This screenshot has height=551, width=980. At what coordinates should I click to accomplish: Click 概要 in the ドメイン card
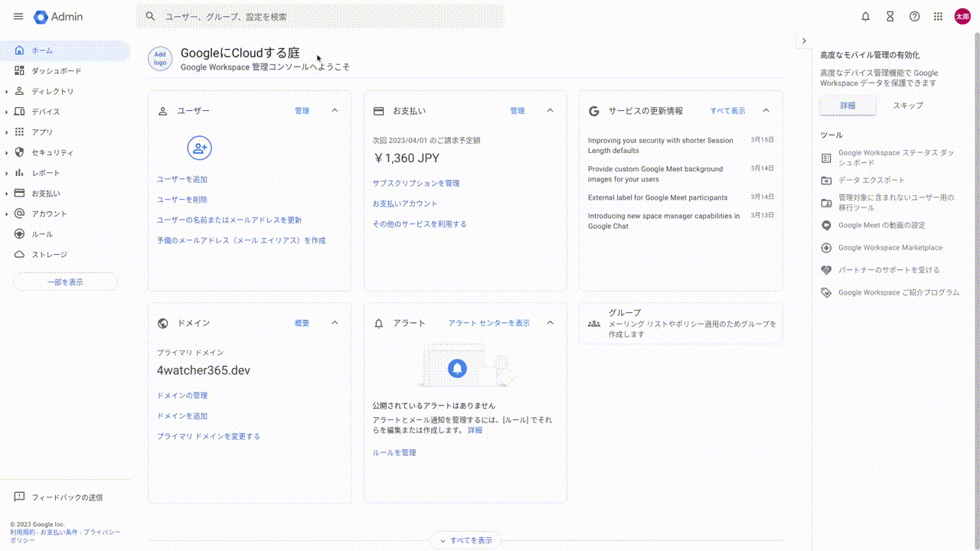point(302,323)
